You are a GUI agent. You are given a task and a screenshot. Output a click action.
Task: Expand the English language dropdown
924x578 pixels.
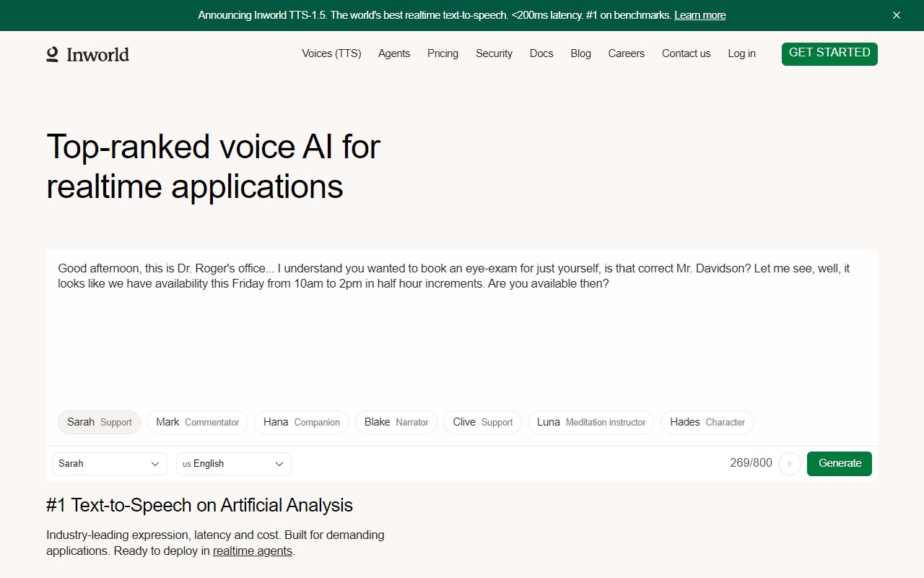coord(233,464)
